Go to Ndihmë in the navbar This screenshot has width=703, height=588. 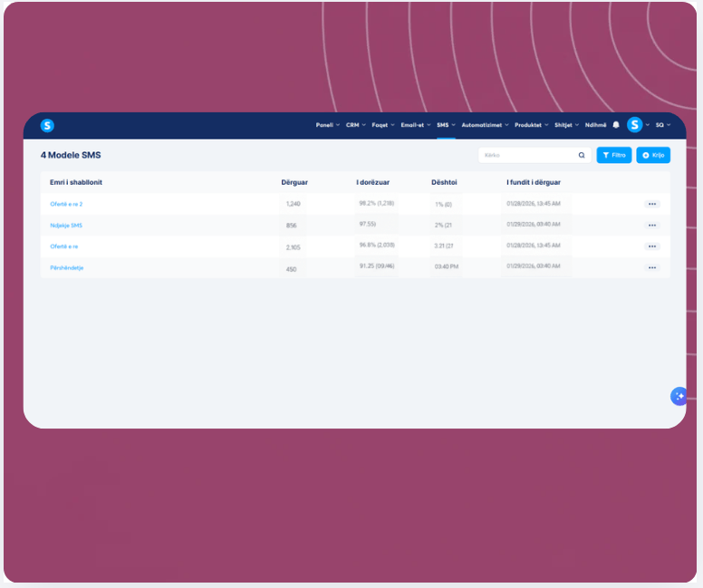point(595,125)
